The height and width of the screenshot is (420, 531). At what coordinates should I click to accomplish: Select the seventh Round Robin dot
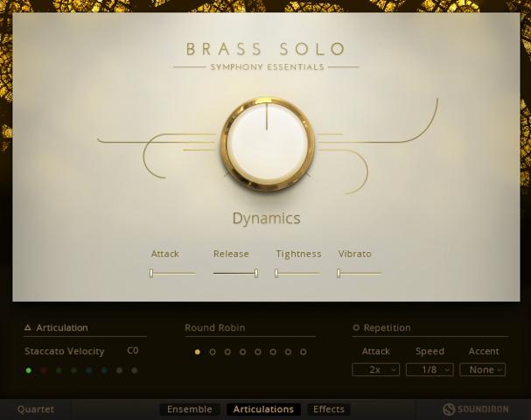tap(288, 352)
